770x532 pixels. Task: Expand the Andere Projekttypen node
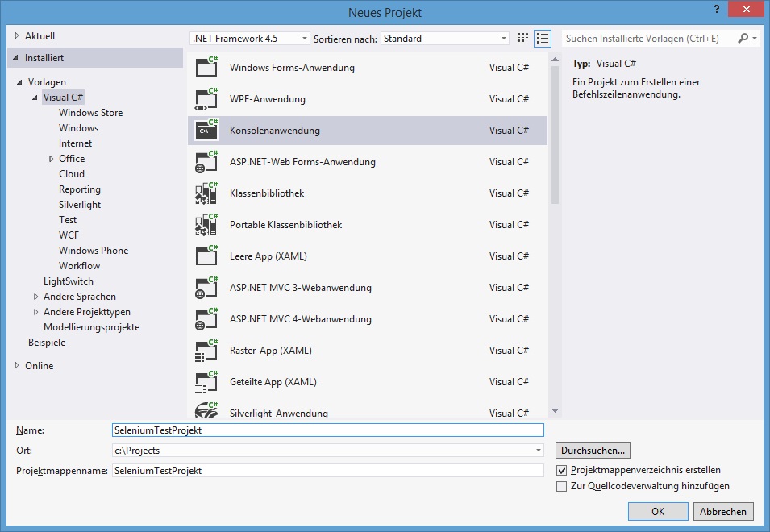(x=35, y=312)
